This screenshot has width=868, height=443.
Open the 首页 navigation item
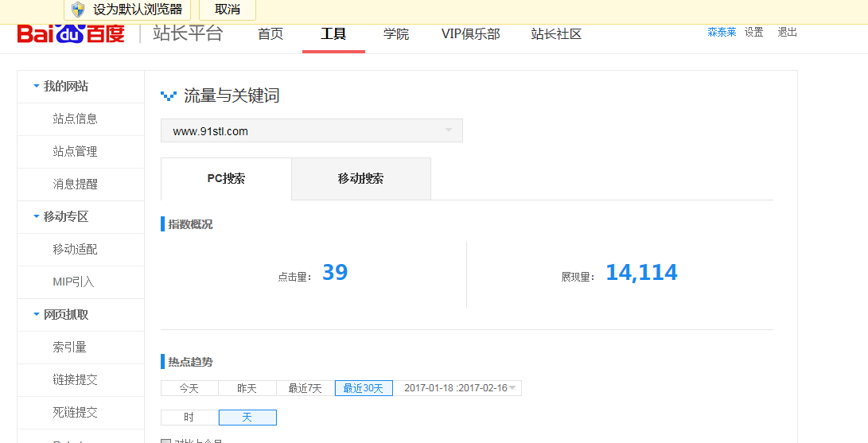(x=271, y=34)
